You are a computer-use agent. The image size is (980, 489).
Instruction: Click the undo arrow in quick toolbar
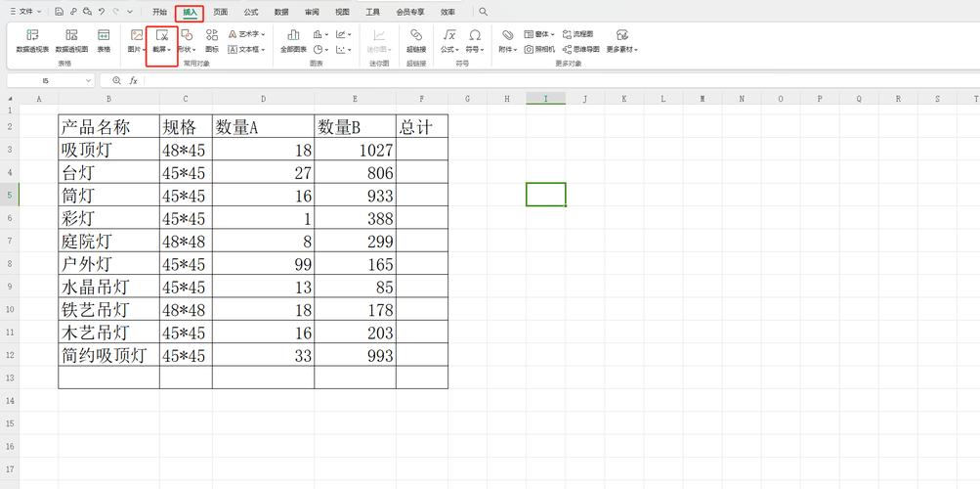(102, 12)
